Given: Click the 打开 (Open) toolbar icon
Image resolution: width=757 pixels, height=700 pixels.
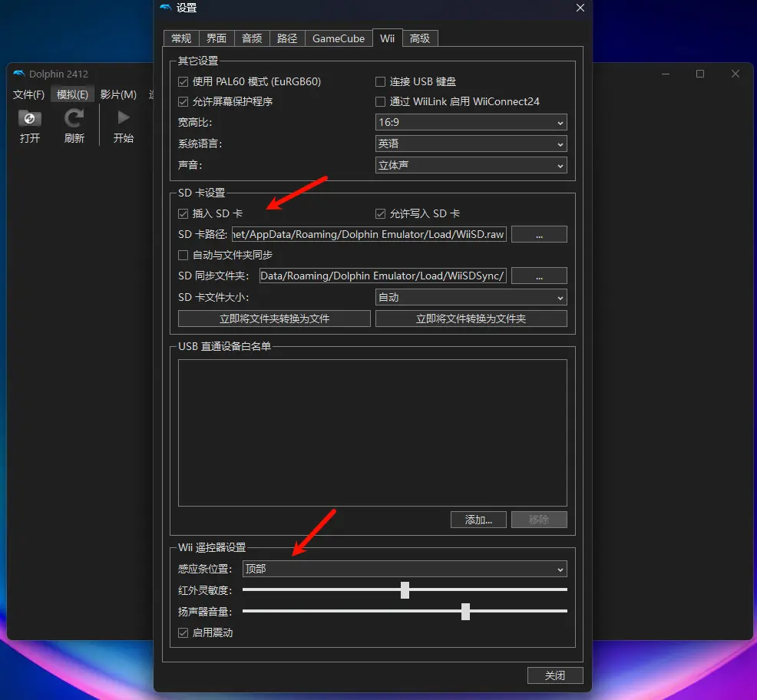Looking at the screenshot, I should [x=30, y=119].
